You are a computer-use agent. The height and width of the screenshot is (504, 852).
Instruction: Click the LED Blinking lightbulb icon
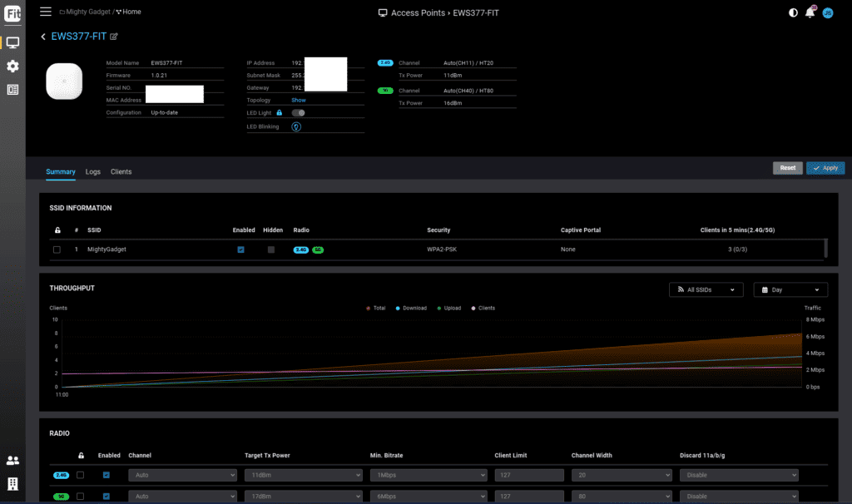tap(295, 126)
